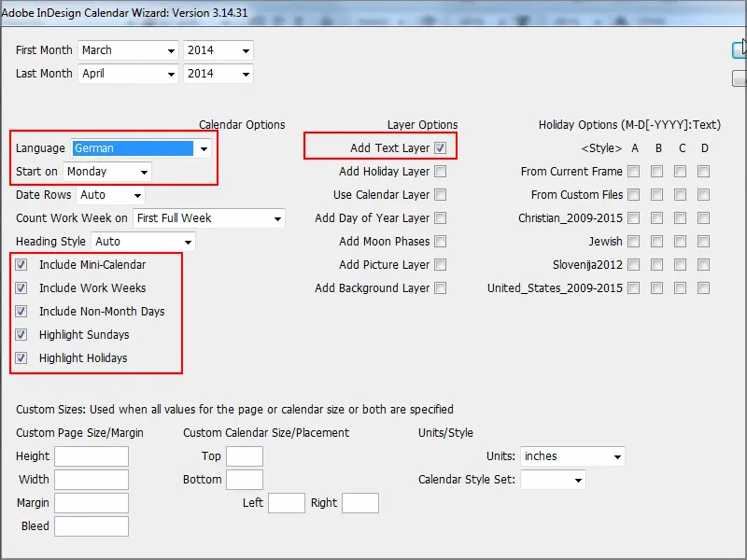Image resolution: width=747 pixels, height=560 pixels.
Task: Open the Start on dropdown showing Monday
Action: [107, 172]
